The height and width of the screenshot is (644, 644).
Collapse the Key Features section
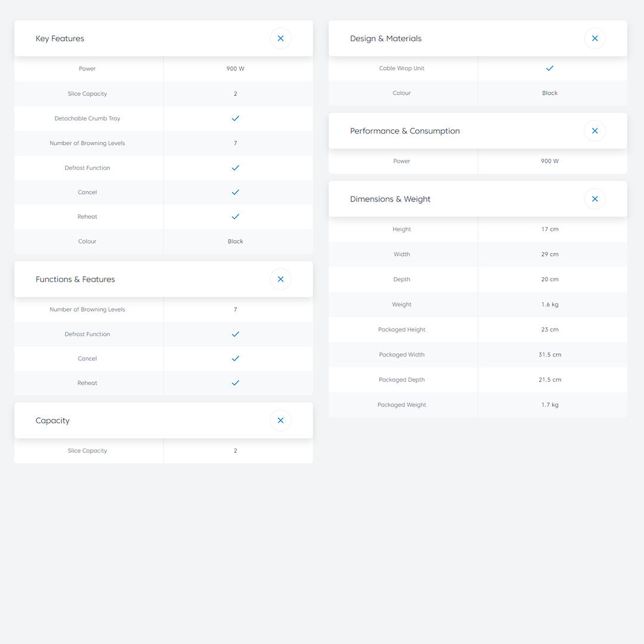tap(280, 39)
